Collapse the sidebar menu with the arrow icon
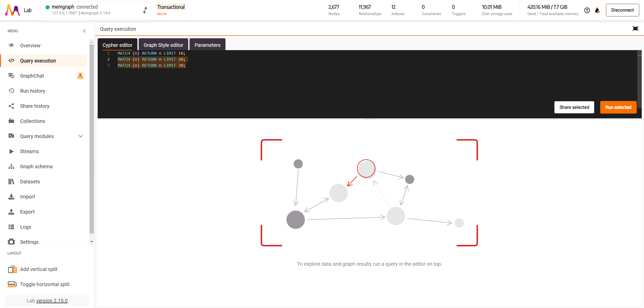 84,31
